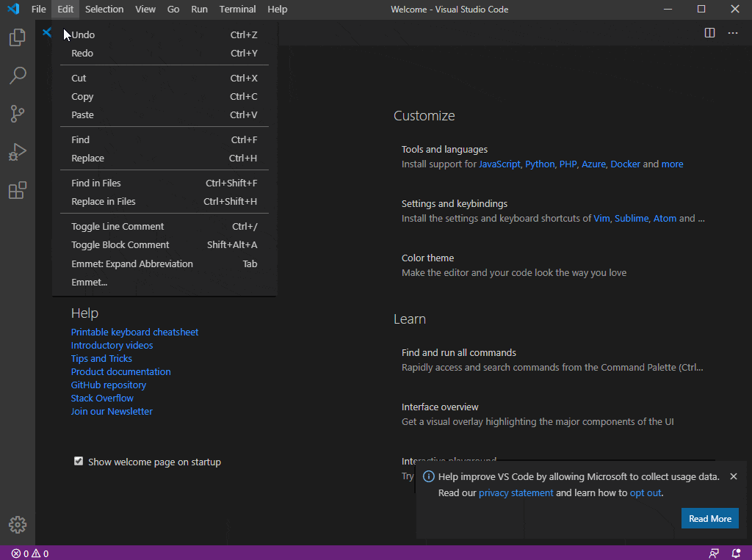Click errors and warnings count in status bar
Screen dimensions: 752x560
(29, 553)
